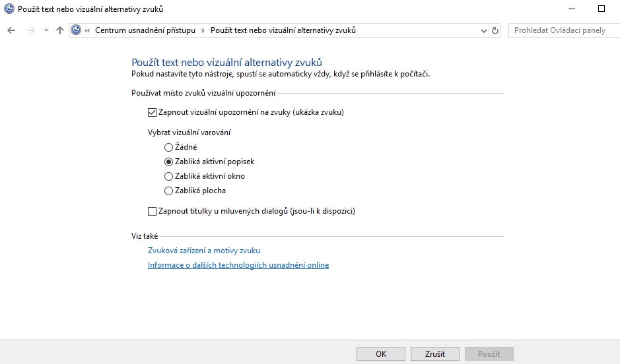Click Ease of Access icon in address bar

(x=76, y=30)
